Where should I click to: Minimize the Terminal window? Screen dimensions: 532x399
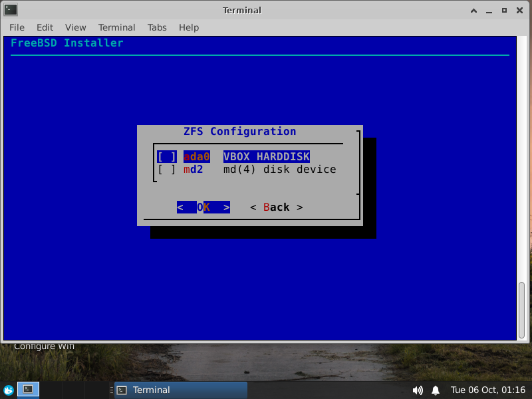tap(489, 11)
